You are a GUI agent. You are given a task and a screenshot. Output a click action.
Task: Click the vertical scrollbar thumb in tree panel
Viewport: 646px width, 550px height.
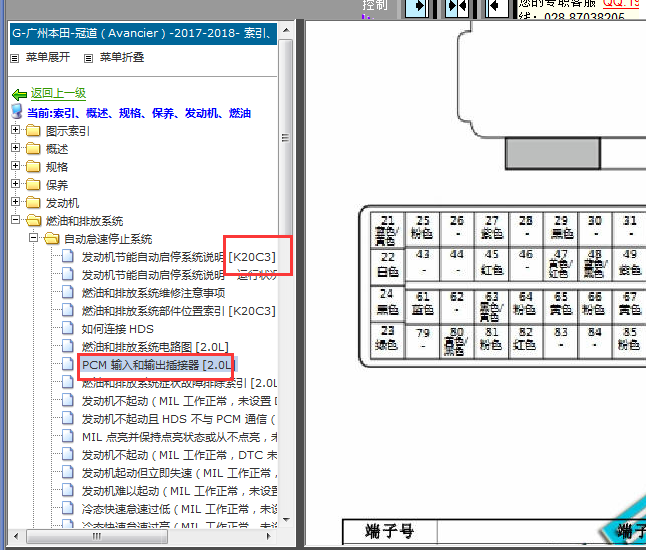point(286,138)
